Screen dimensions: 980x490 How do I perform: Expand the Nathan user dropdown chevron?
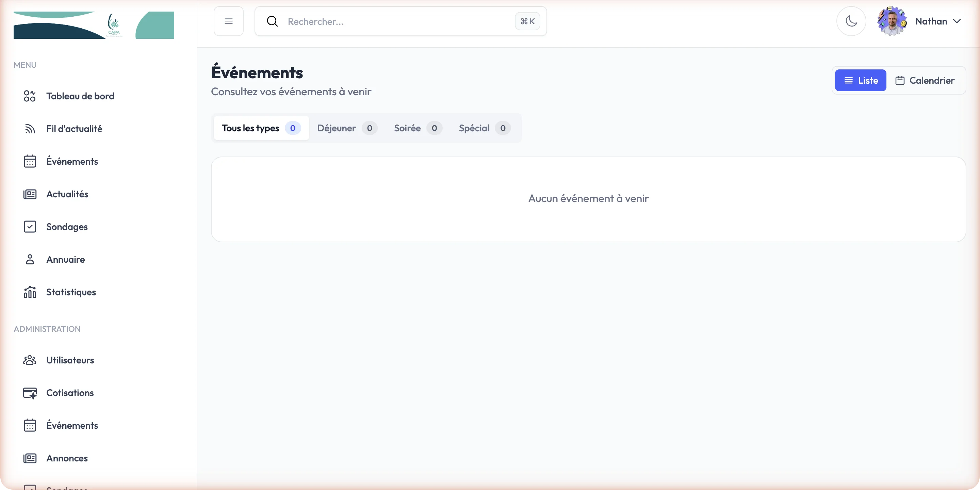957,21
